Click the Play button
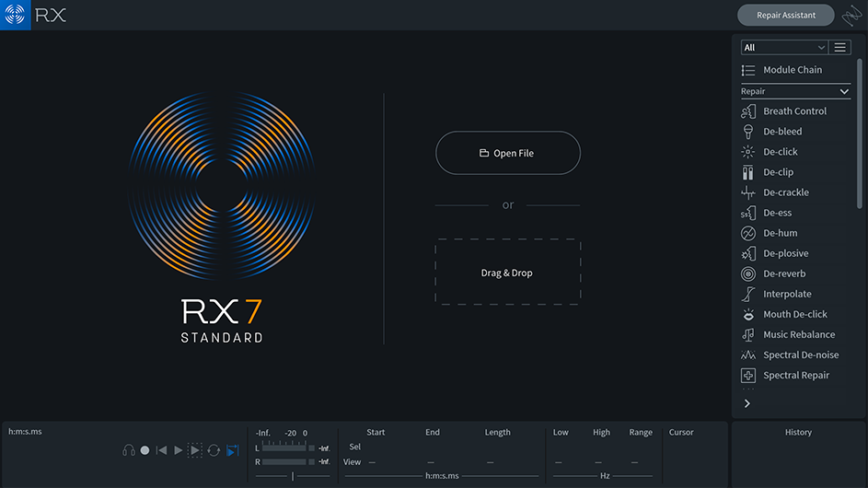The height and width of the screenshot is (488, 868). (x=178, y=450)
